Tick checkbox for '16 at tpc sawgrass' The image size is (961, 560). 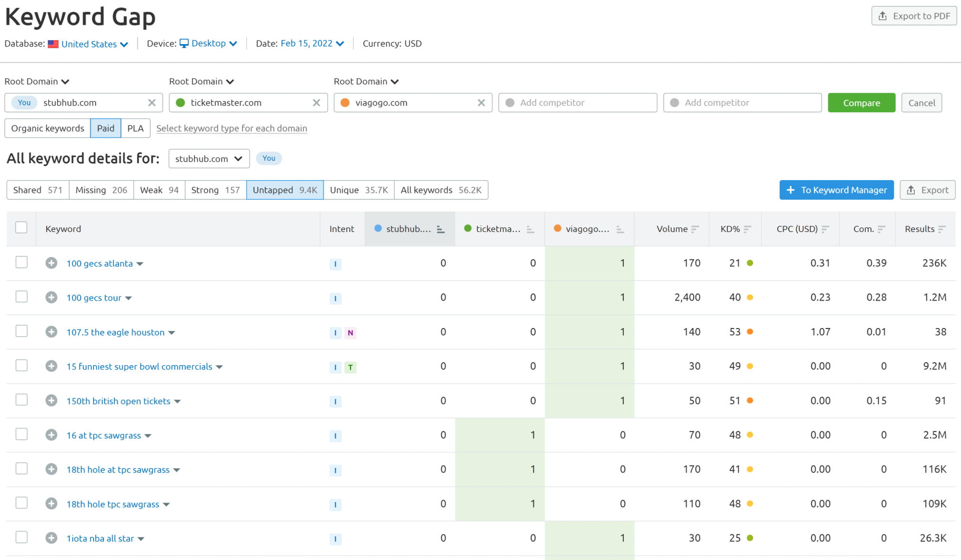tap(21, 434)
